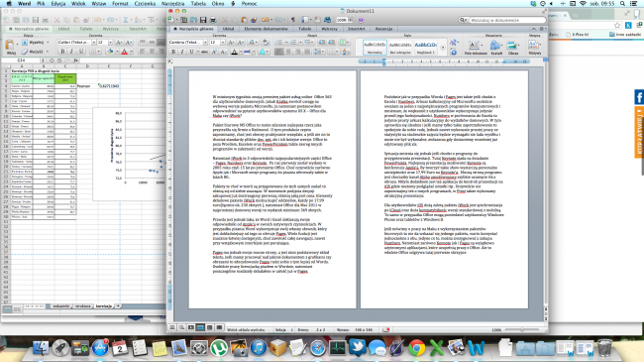Click the bulleted list icon
This screenshot has height=362, width=644.
[x=279, y=43]
